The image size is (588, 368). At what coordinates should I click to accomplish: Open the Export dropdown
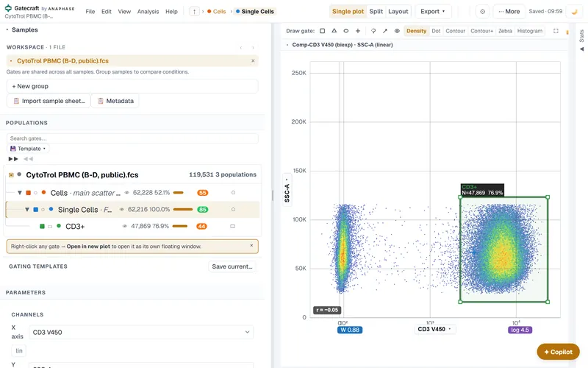click(433, 12)
